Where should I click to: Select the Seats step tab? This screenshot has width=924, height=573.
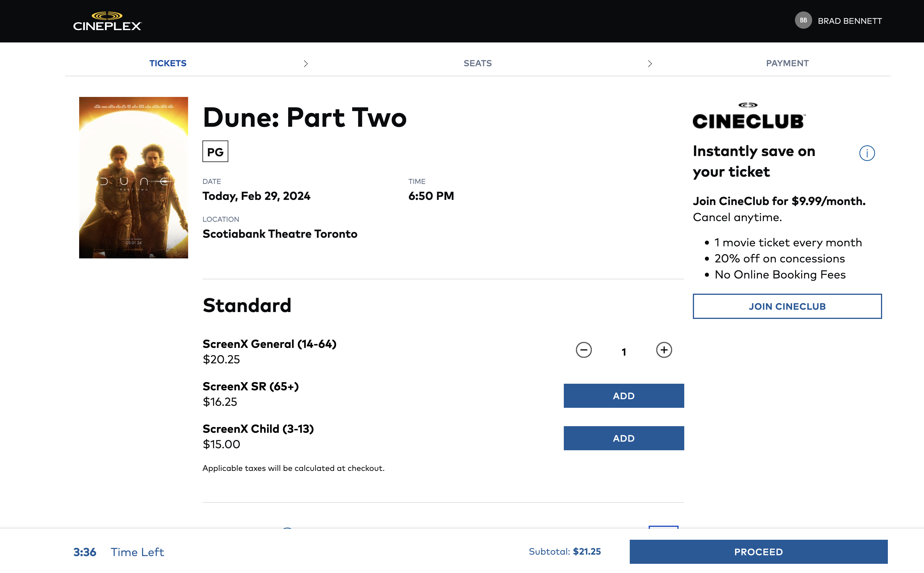click(x=478, y=63)
